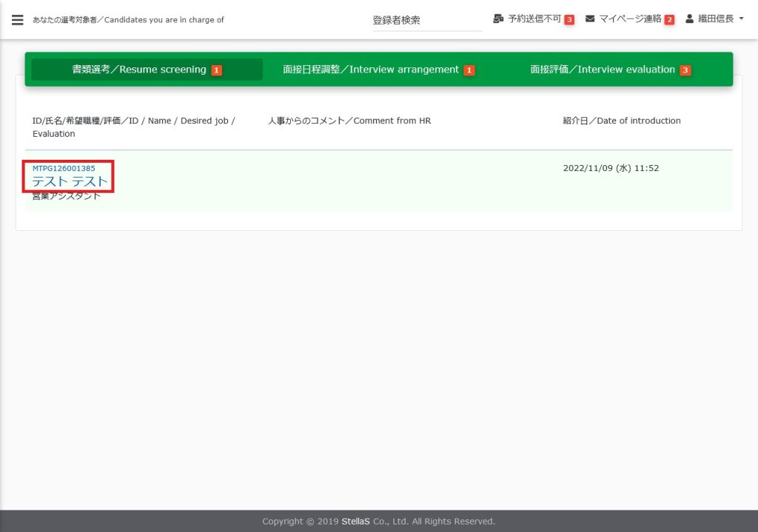This screenshot has height=532, width=758.
Task: Expand the 織田信長 account dropdown arrow
Action: coord(741,18)
